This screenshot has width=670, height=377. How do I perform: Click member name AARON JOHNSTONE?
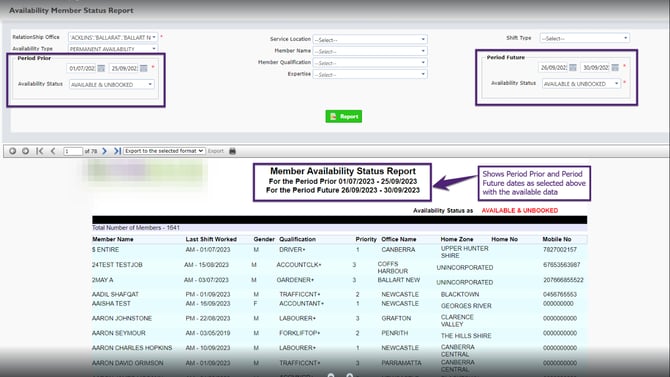[122, 318]
